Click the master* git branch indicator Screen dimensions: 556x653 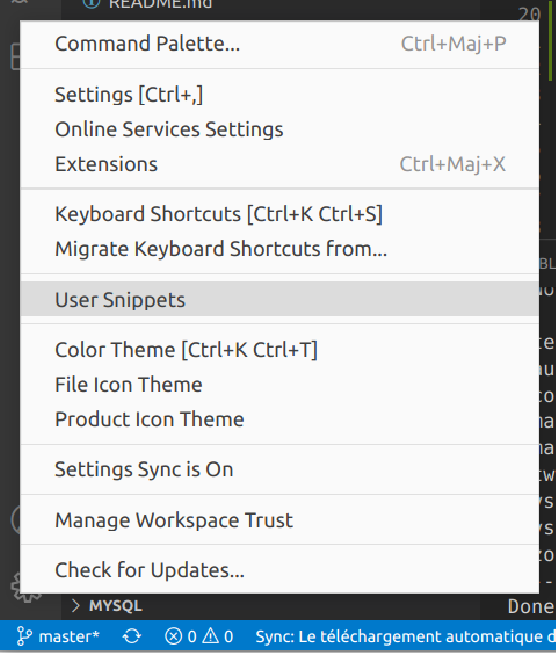[58, 636]
